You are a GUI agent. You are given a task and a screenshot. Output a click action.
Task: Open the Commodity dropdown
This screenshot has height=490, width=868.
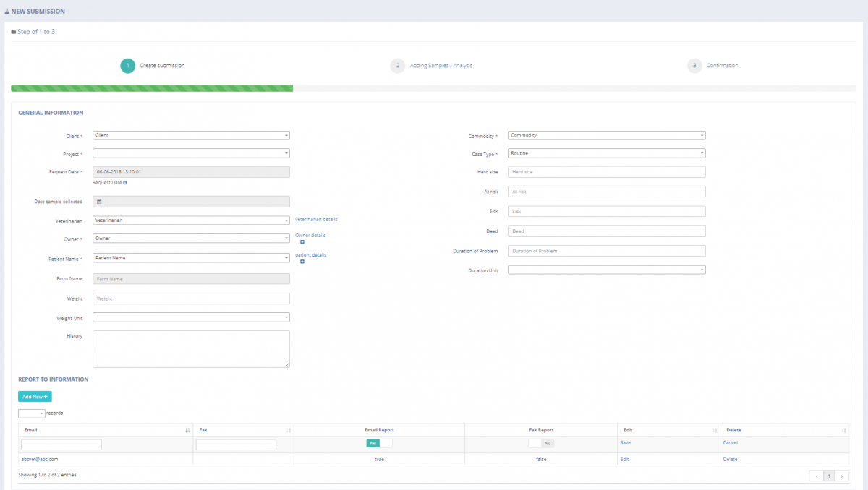point(606,135)
